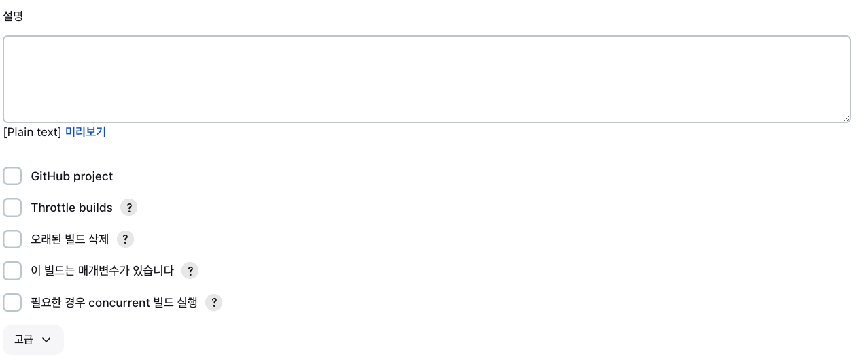This screenshot has width=868, height=364.
Task: Expand the 고급 advanced section
Action: tap(33, 340)
